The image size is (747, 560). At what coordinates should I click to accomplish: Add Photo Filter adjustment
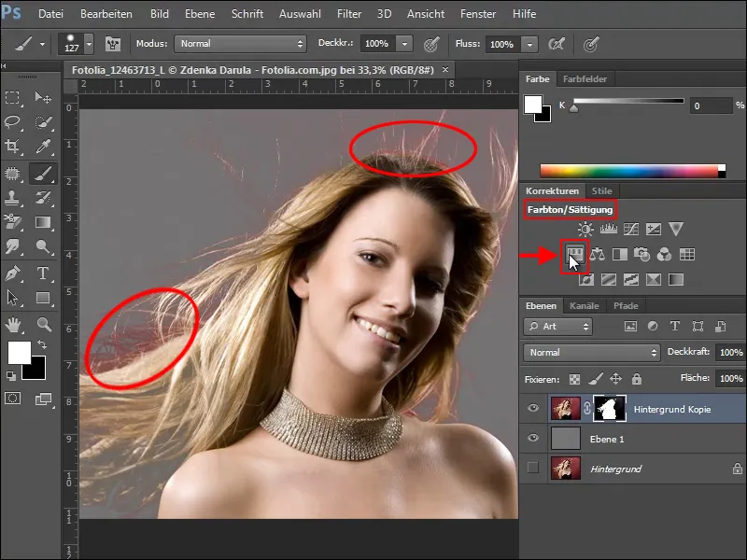coord(642,254)
